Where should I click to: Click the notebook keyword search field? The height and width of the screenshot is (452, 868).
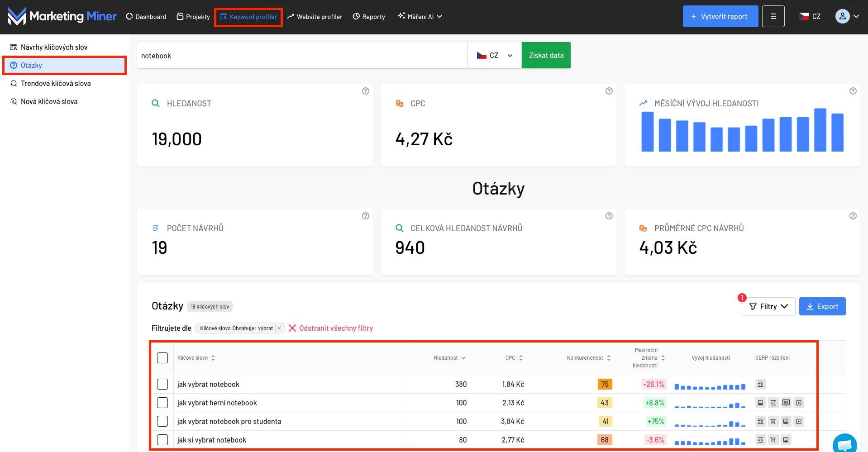(301, 56)
